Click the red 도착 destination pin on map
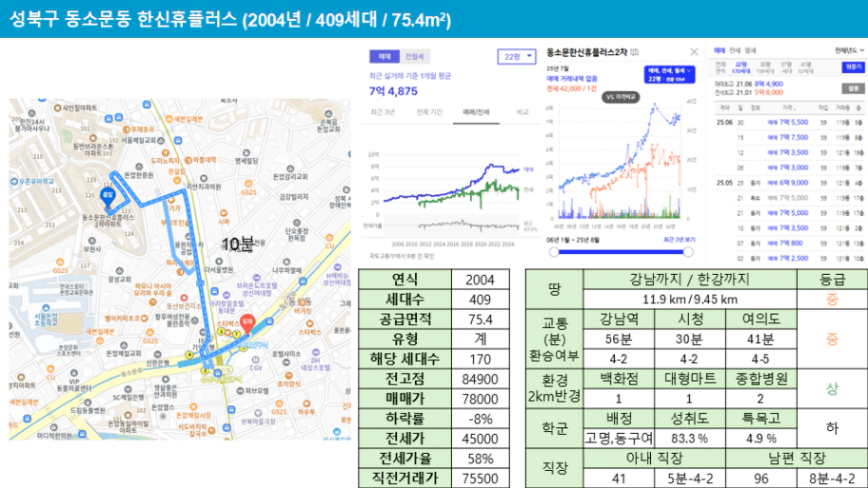Viewport: 868px width, 488px height. click(x=247, y=323)
